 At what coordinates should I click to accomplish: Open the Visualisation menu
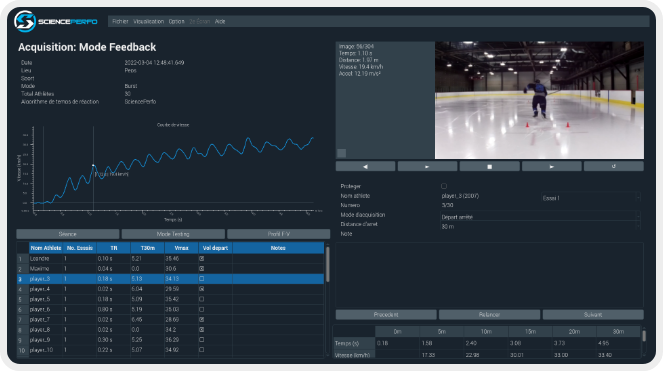(148, 21)
